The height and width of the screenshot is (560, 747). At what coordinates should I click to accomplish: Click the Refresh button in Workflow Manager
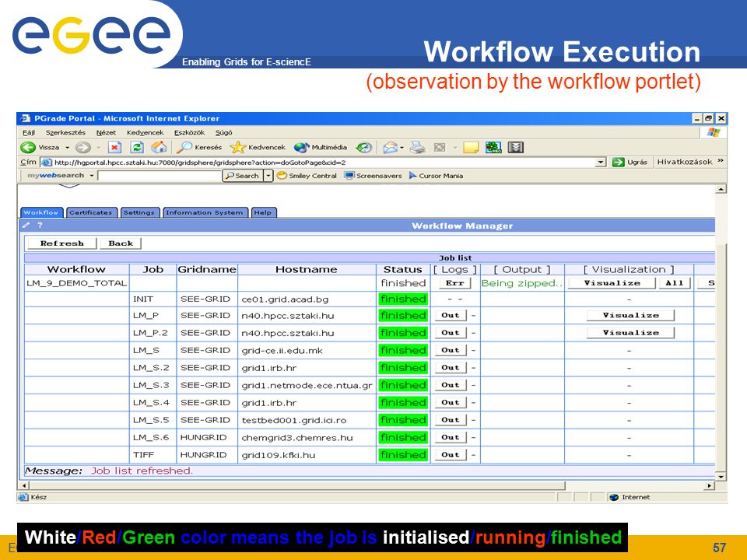62,243
